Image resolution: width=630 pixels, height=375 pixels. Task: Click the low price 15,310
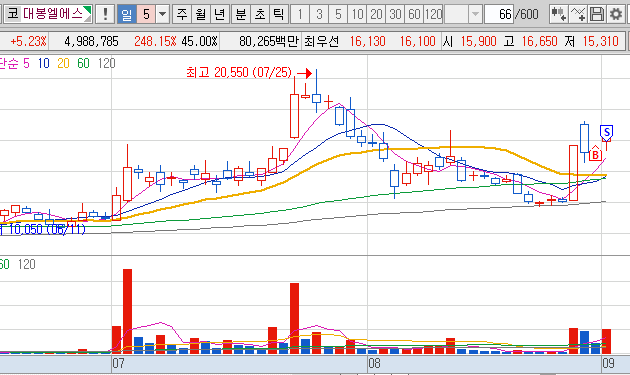[601, 41]
